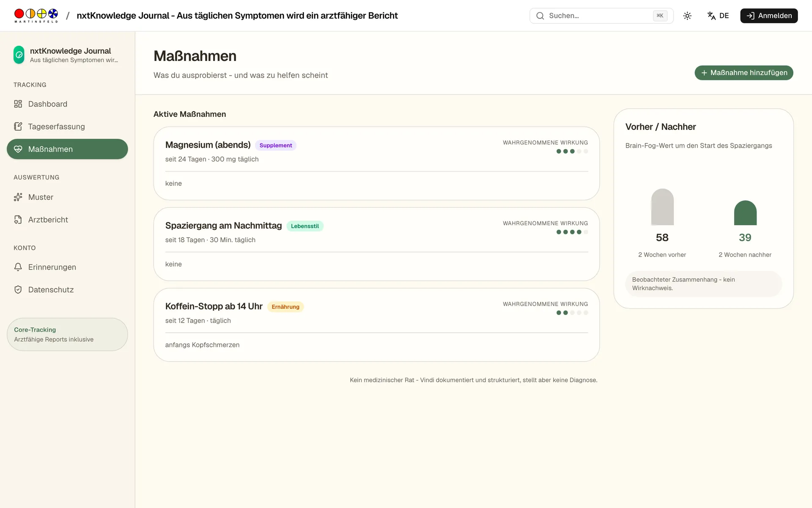This screenshot has width=812, height=508.
Task: Click the Datenschutz shield icon
Action: [18, 290]
